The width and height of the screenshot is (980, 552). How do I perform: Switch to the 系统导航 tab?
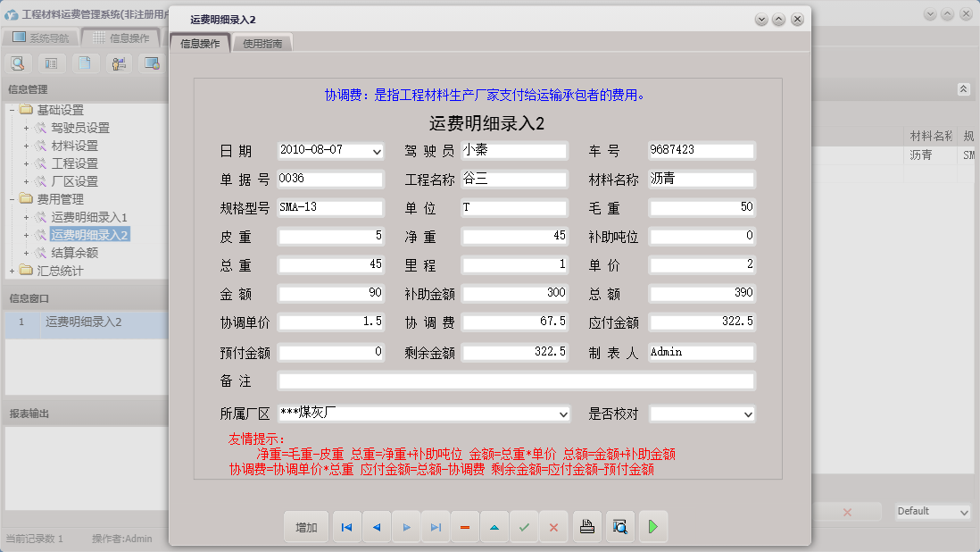coord(49,38)
